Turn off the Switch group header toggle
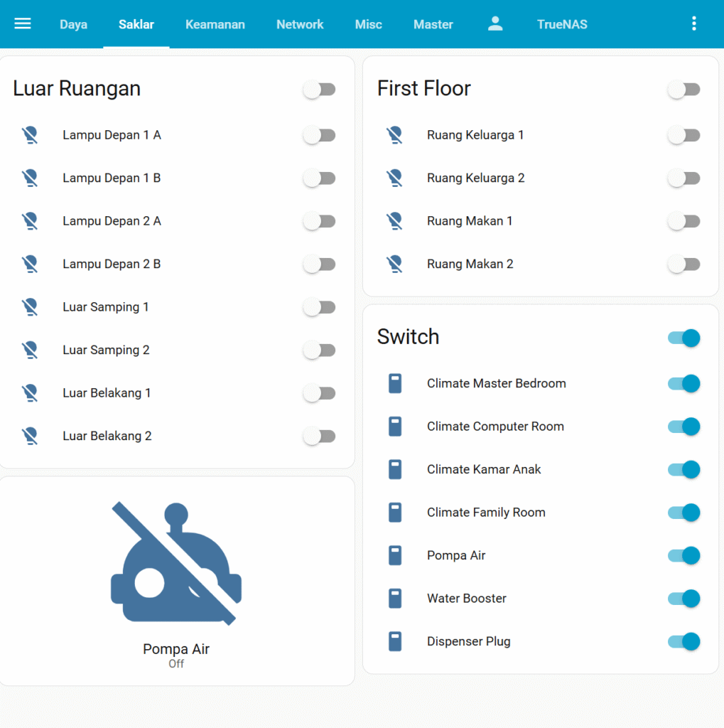 point(684,338)
